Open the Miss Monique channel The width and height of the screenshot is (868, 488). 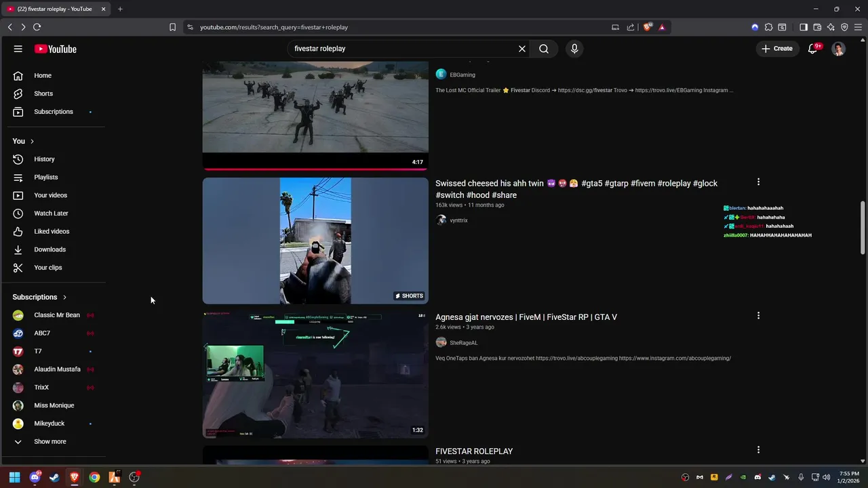coord(54,405)
